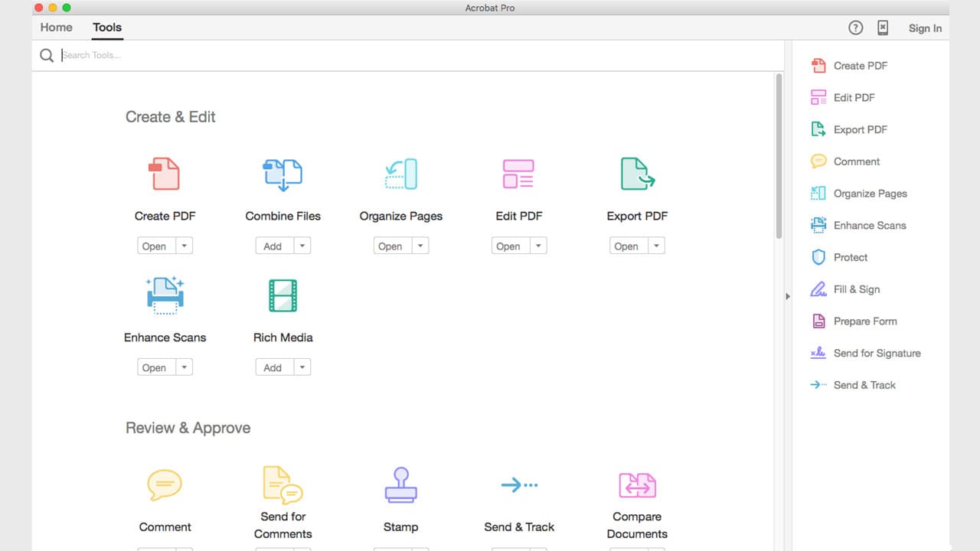Open the Combine Files Add dropdown arrow
This screenshot has width=980, height=551.
coord(303,246)
